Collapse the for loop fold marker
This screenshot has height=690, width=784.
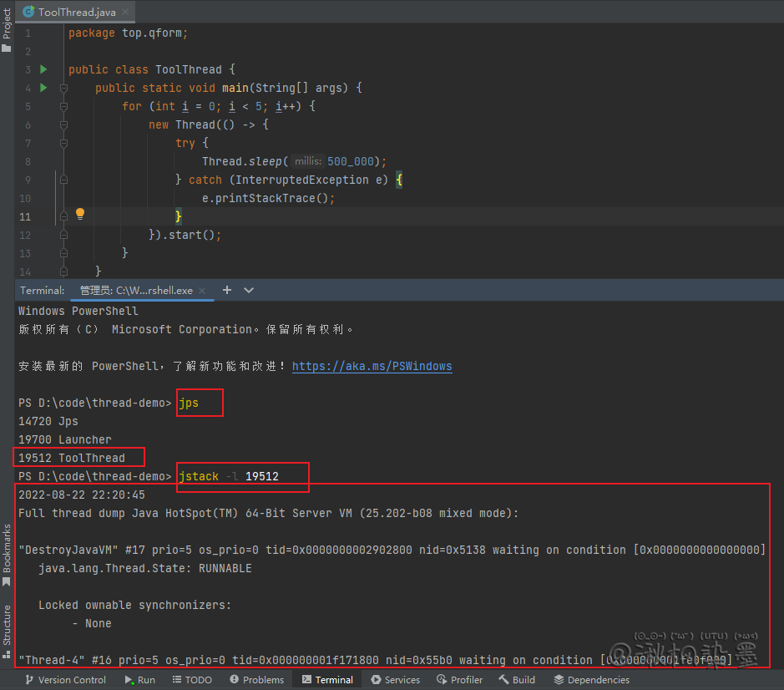click(63, 106)
